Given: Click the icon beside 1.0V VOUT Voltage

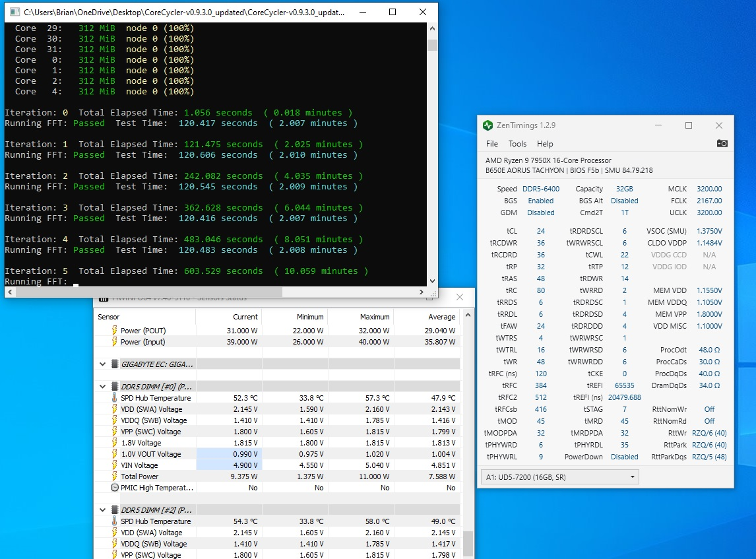Looking at the screenshot, I should pos(114,454).
